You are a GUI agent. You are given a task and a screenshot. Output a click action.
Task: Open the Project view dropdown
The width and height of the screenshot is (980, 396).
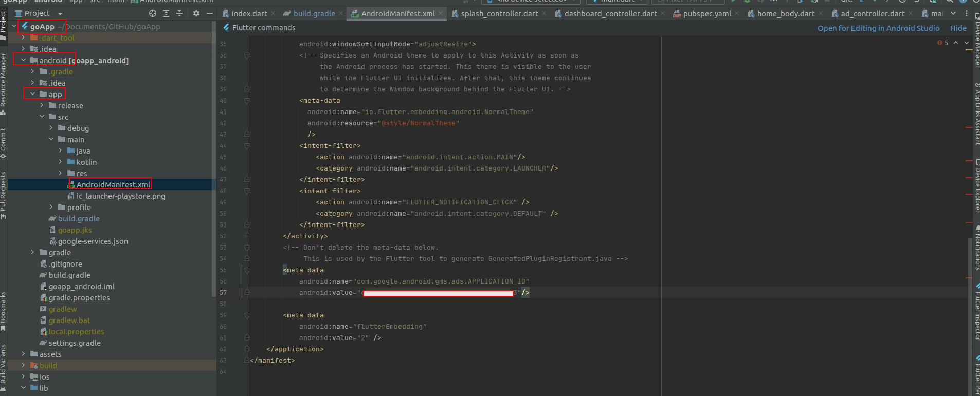click(x=60, y=14)
